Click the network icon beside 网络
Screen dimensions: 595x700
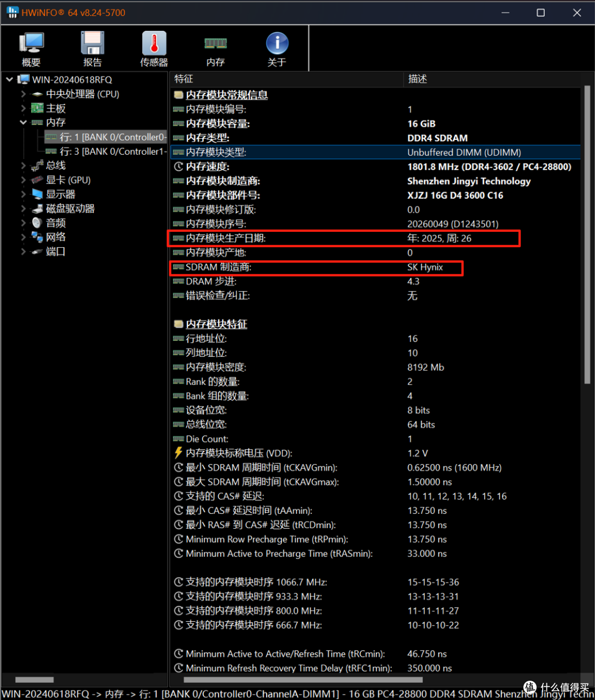37,237
